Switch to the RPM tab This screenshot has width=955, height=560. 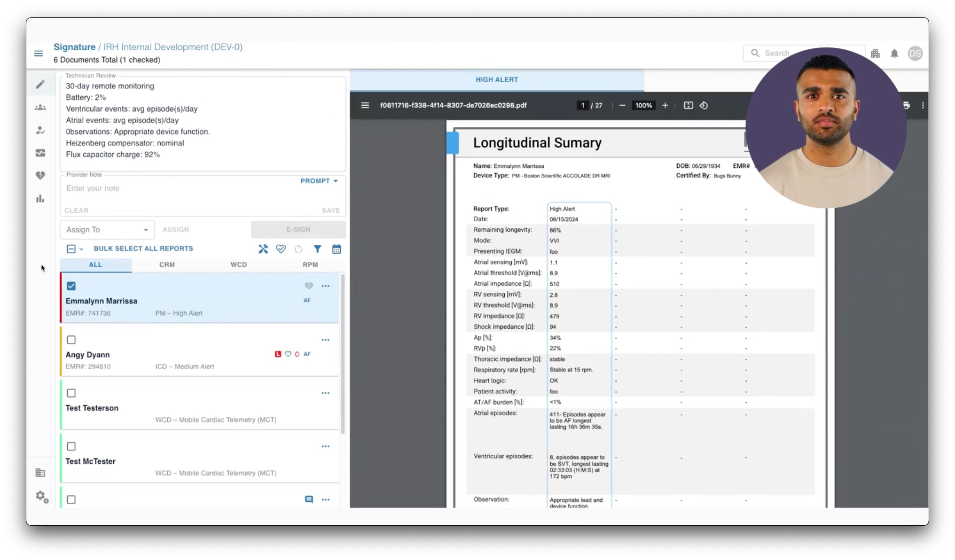310,265
